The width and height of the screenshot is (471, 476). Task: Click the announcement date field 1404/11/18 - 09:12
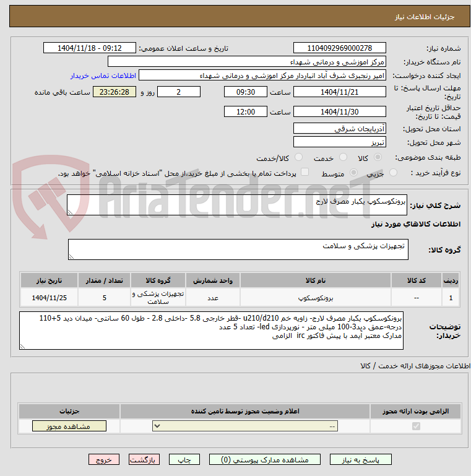[90, 48]
